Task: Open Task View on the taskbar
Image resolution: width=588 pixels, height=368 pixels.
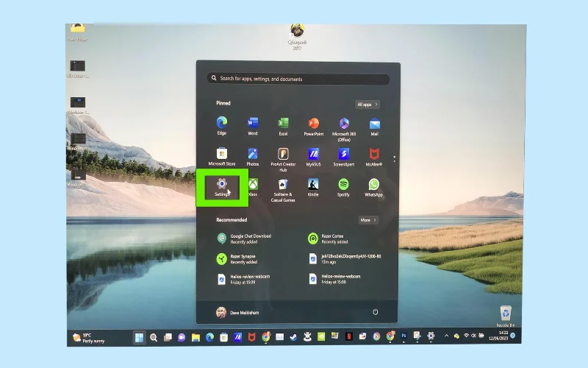Action: click(x=168, y=337)
